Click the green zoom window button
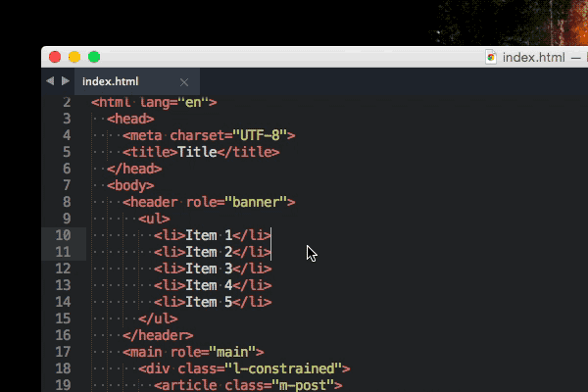 tap(94, 57)
